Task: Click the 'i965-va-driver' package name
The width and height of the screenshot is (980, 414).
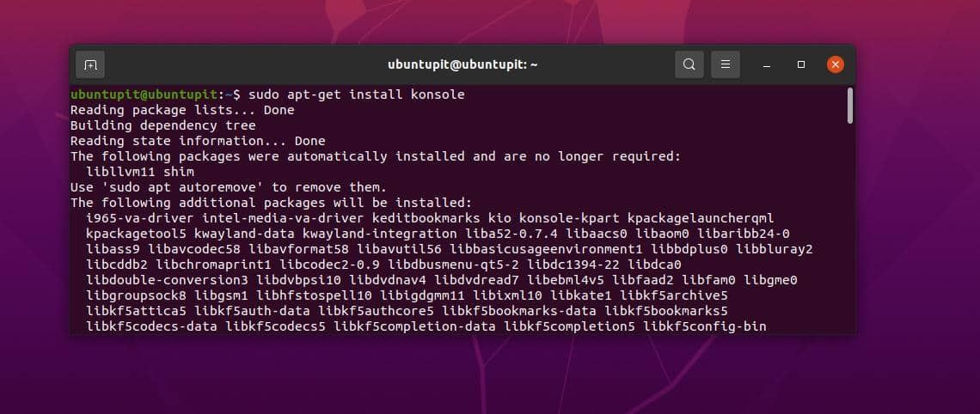Action: (x=140, y=218)
